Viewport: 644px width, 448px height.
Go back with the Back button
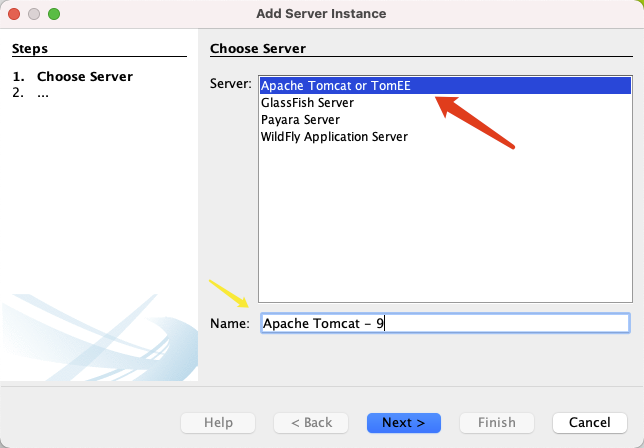pos(310,422)
